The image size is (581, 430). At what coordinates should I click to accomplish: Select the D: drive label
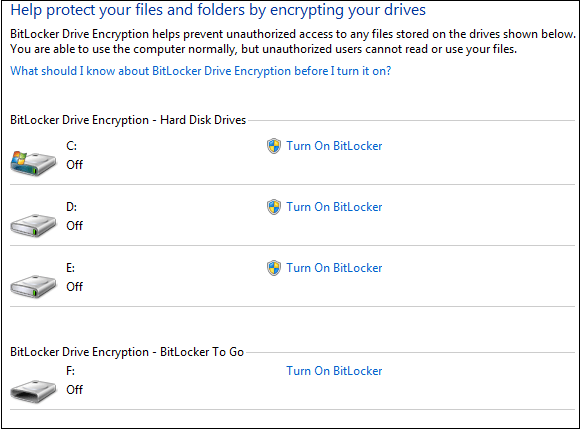coord(72,207)
